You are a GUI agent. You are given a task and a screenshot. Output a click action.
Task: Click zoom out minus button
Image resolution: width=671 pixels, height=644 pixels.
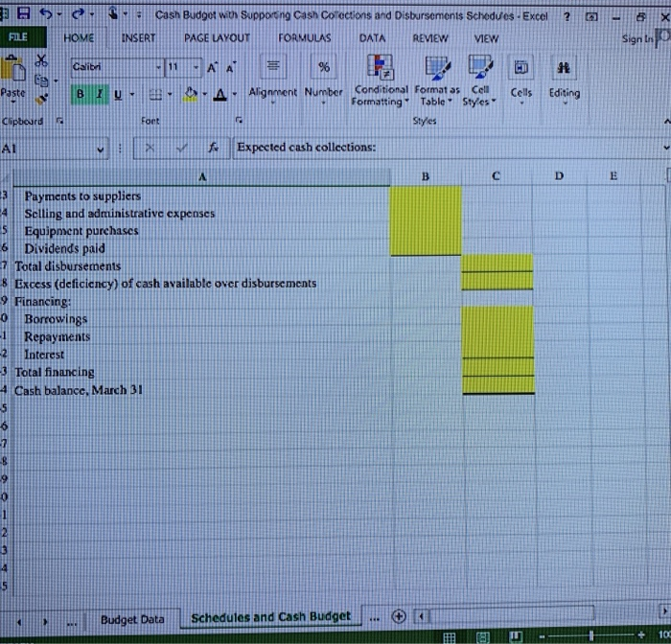click(542, 636)
